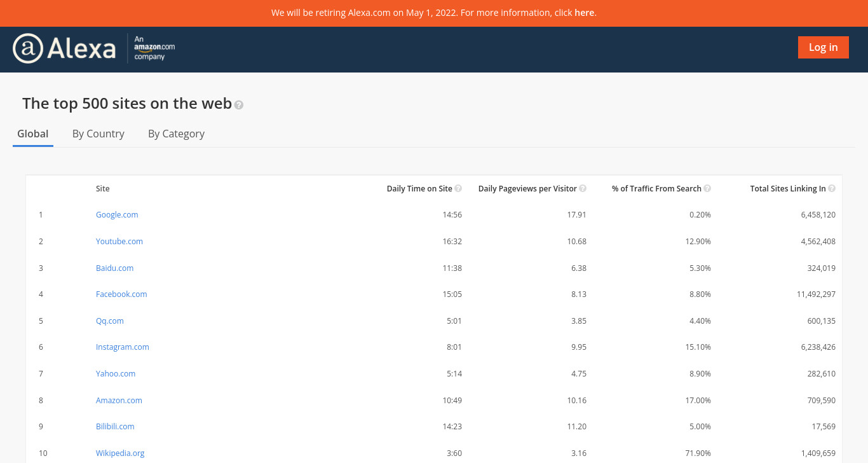Viewport: 868px width, 463px height.
Task: Click 'here' link in retirement banner
Action: click(584, 13)
